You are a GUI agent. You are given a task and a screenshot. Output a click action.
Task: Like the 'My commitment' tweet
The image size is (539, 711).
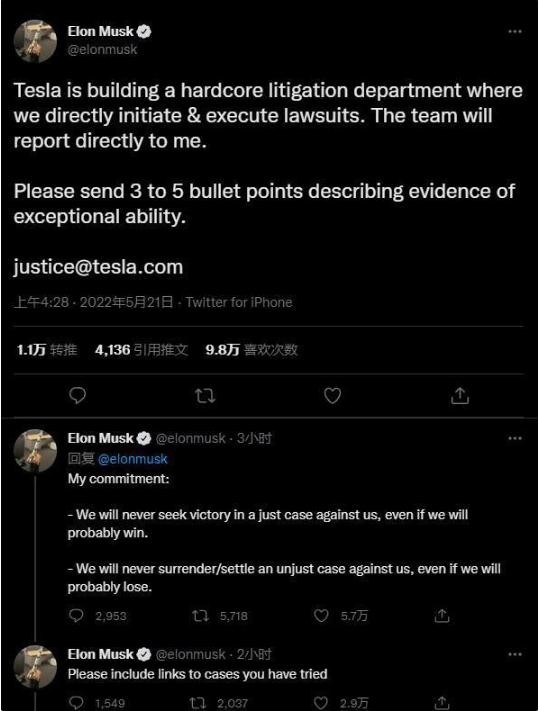[x=321, y=615]
